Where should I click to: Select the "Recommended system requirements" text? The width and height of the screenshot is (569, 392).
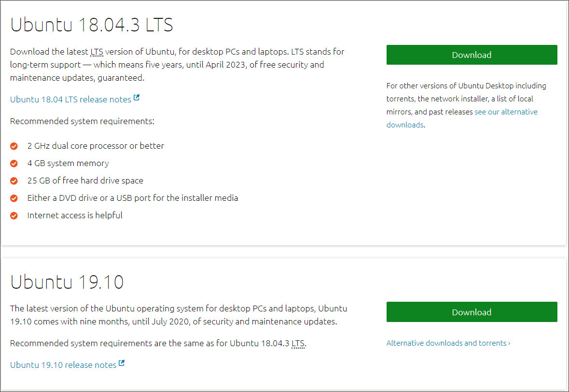click(x=82, y=121)
